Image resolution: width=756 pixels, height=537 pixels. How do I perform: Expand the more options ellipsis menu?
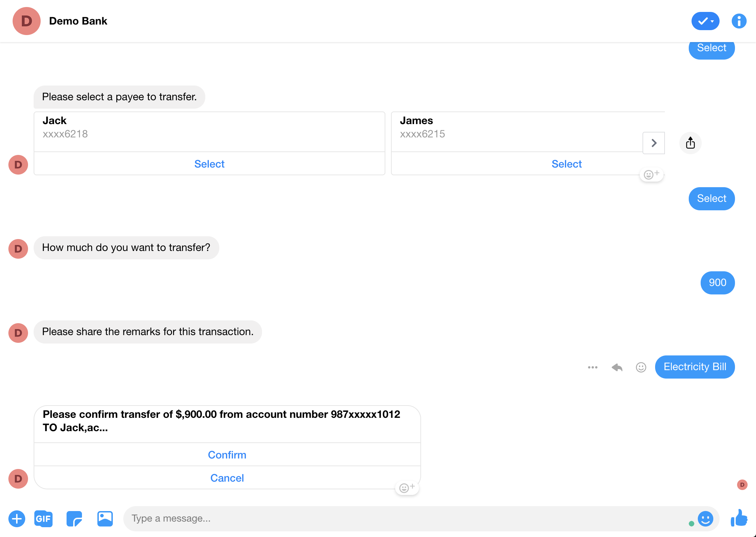point(593,367)
